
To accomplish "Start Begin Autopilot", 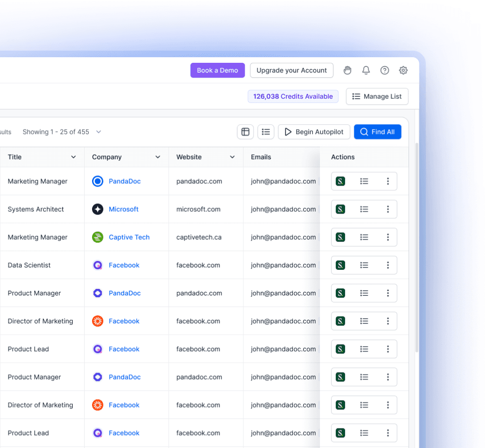I will coord(314,132).
